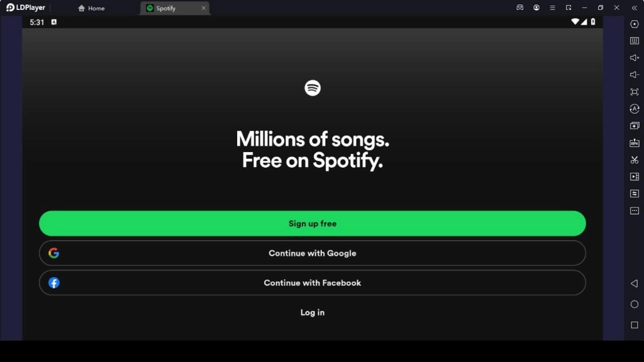Enable fullscreen mode from the sidebar
The height and width of the screenshot is (362, 644).
pos(634,91)
